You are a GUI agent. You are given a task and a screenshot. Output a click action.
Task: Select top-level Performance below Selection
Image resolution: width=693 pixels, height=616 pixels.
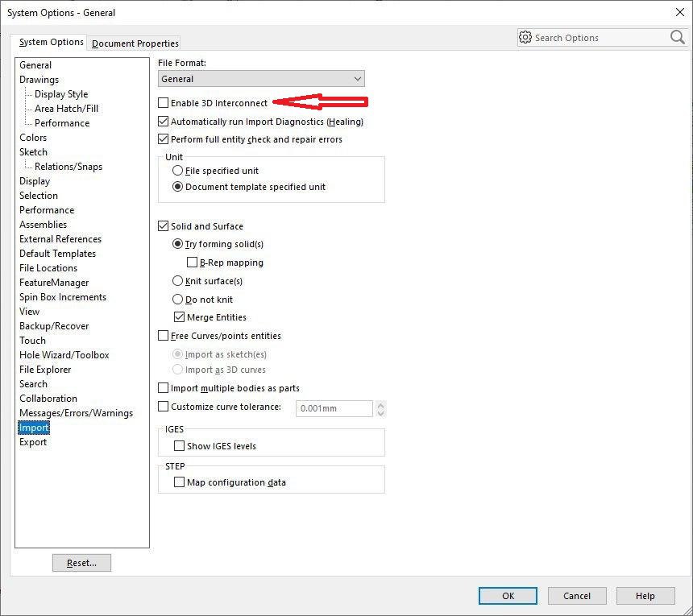47,210
